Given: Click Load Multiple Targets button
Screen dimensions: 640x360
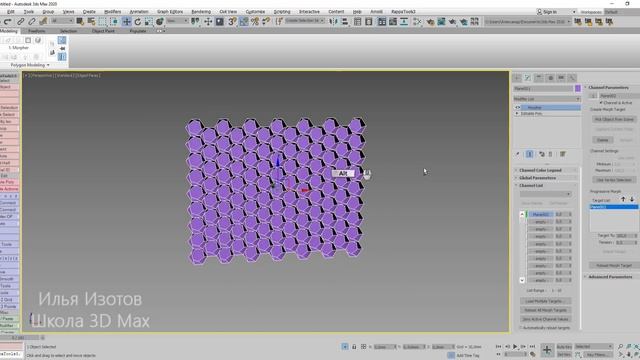Looking at the screenshot, I should [546, 301].
